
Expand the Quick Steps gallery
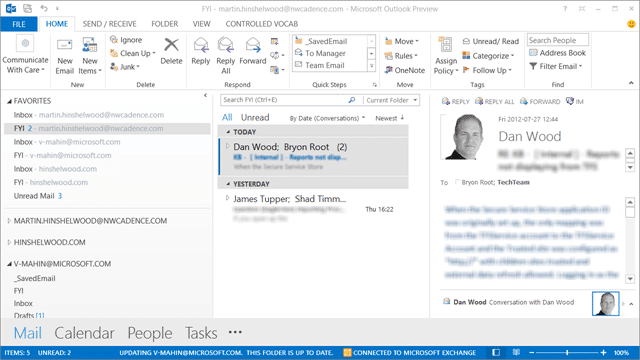(x=371, y=66)
